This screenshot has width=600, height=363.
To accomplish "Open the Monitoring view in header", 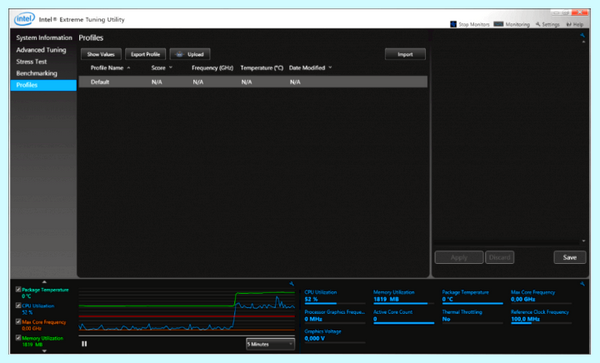I will point(512,24).
